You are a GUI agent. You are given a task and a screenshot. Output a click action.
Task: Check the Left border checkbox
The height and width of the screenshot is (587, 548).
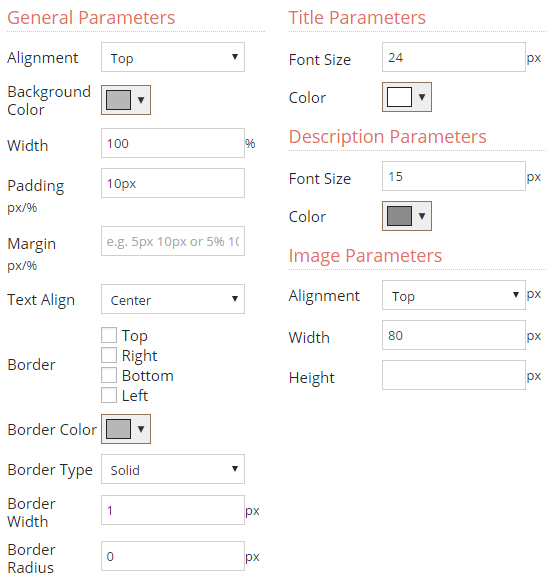click(109, 395)
